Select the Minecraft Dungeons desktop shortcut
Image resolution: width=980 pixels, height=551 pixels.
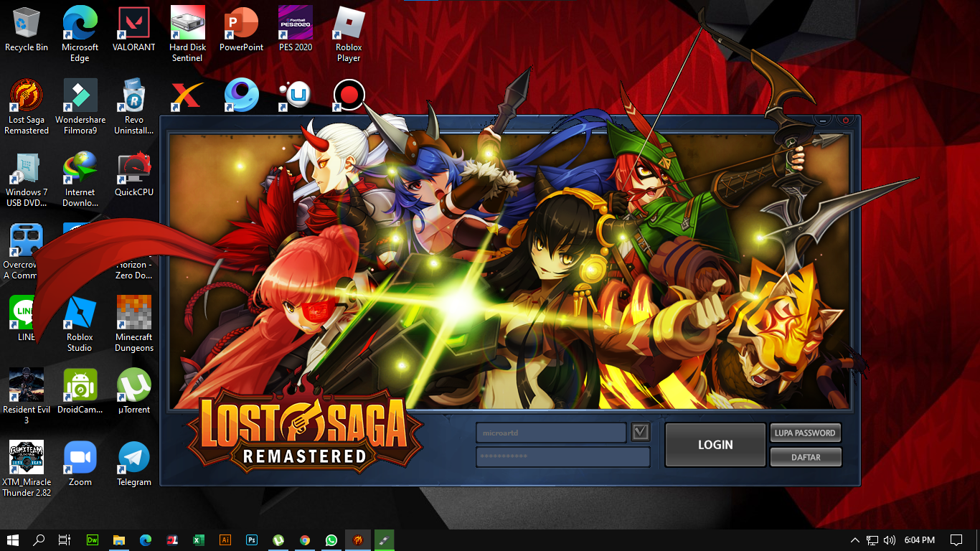tap(134, 324)
